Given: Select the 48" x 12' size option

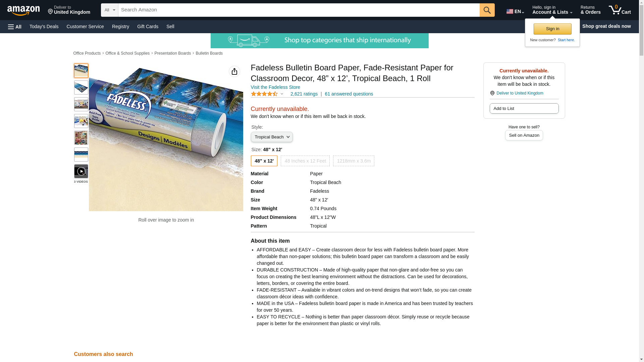Looking at the screenshot, I should tap(264, 161).
